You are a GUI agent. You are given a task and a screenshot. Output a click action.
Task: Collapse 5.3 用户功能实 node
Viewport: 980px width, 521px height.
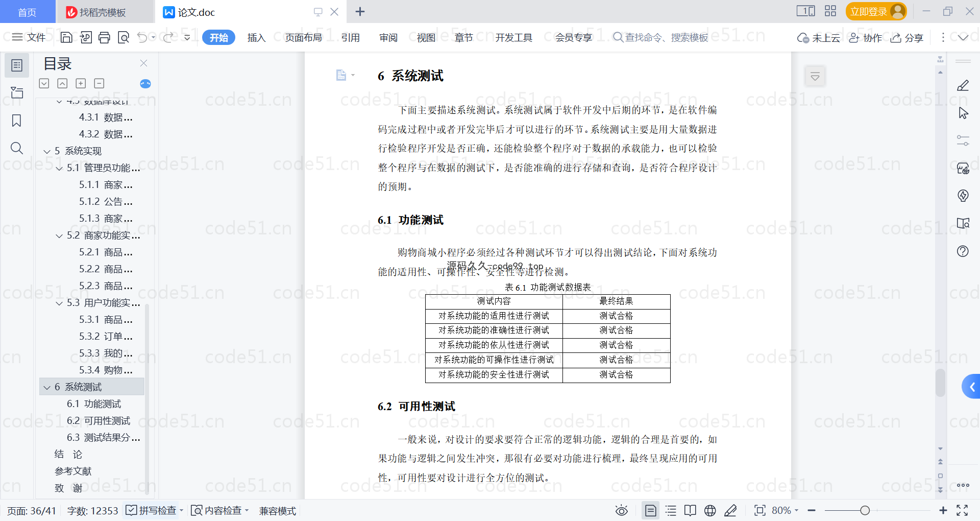(x=59, y=303)
